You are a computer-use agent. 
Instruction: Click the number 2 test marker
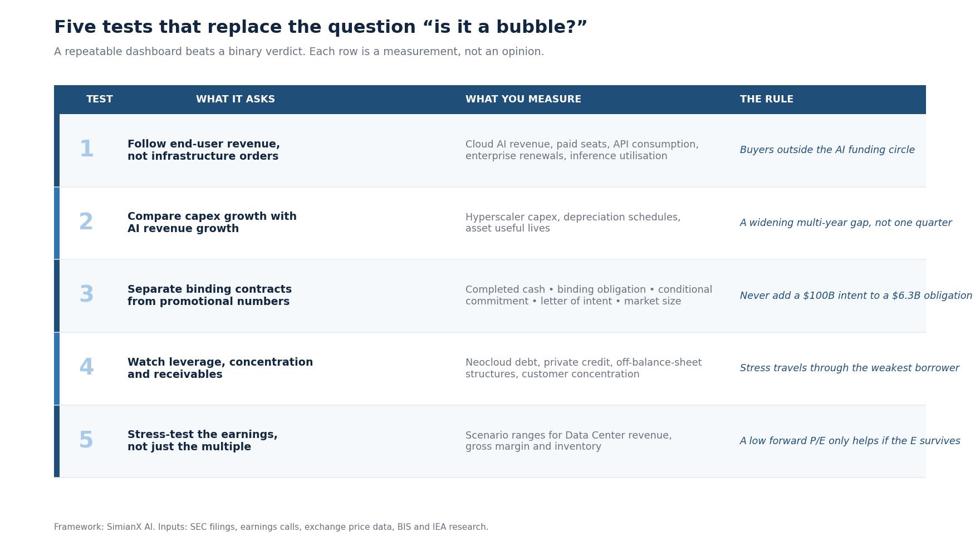point(86,223)
